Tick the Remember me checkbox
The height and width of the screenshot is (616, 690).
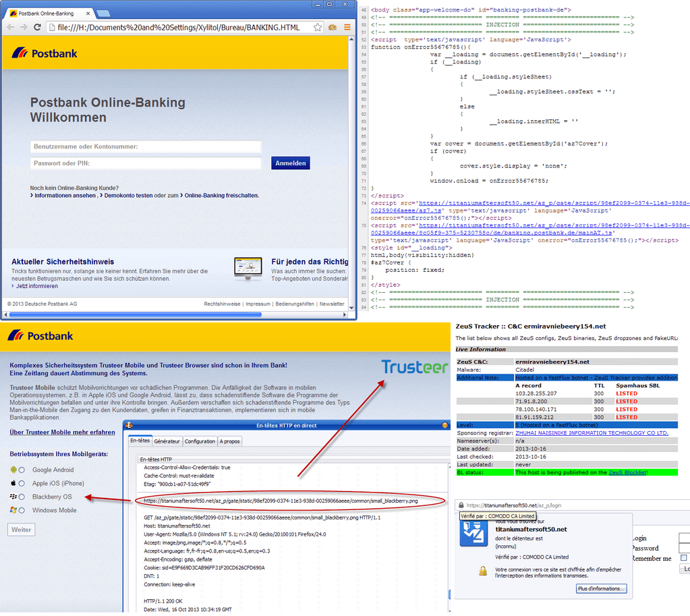pyautogui.click(x=683, y=558)
